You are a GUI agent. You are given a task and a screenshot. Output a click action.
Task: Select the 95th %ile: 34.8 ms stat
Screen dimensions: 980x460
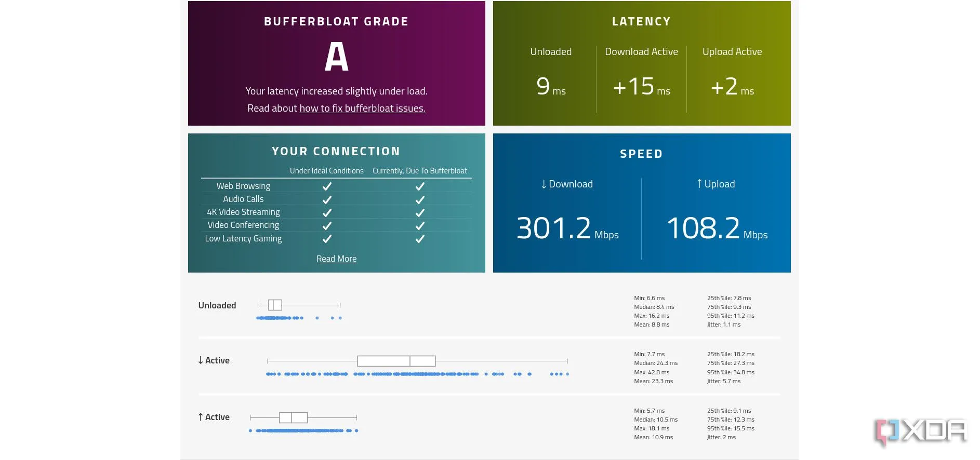pos(731,372)
